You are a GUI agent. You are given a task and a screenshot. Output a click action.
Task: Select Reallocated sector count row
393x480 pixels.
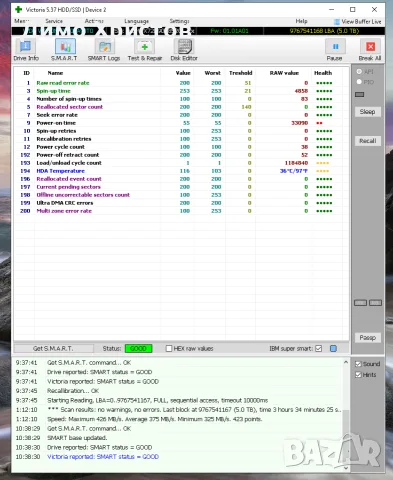181,107
